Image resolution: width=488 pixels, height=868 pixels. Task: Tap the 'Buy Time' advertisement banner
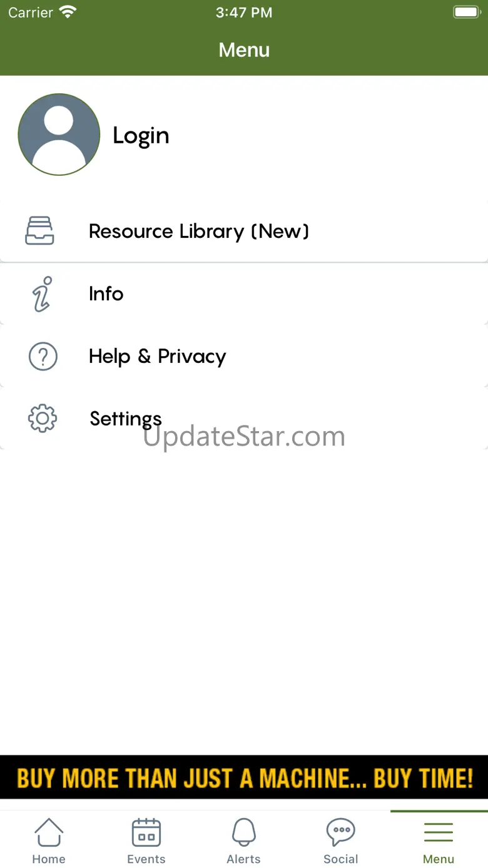(244, 777)
